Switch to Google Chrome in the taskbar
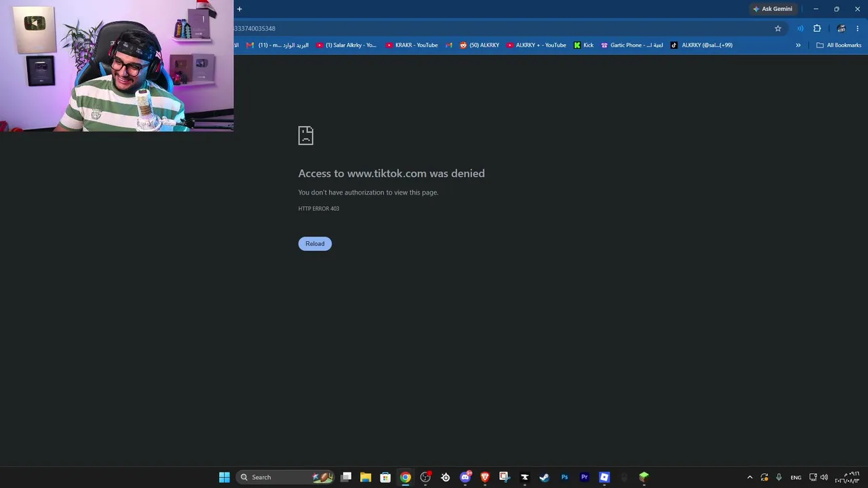This screenshot has height=488, width=868. click(x=405, y=477)
